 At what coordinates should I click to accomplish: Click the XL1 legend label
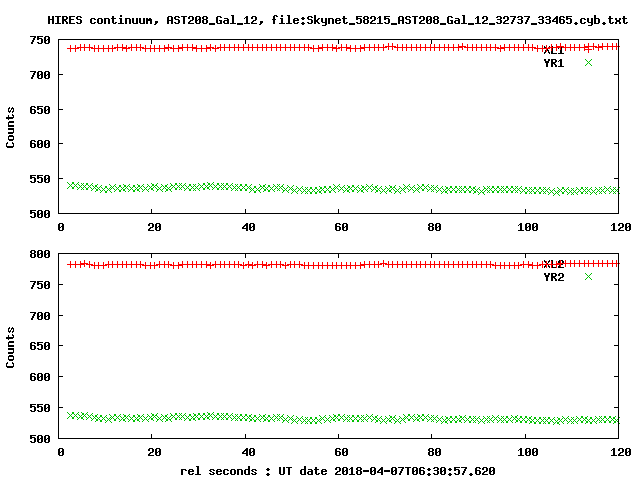tap(553, 51)
